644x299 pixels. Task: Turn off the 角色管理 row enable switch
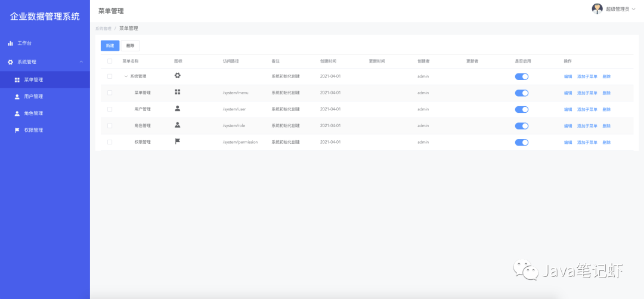(522, 126)
